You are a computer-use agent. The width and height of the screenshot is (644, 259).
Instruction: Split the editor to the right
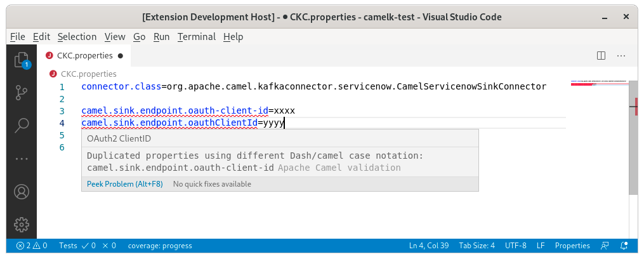(x=601, y=56)
